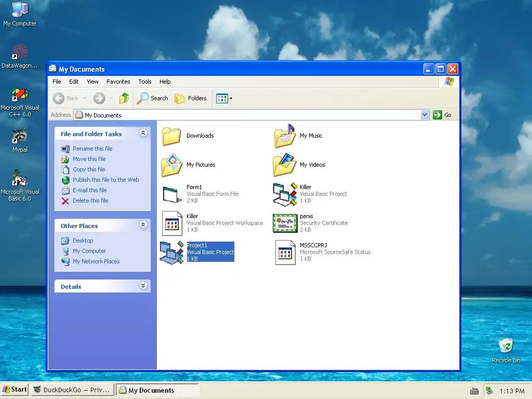Click the Go button next to address

(442, 115)
